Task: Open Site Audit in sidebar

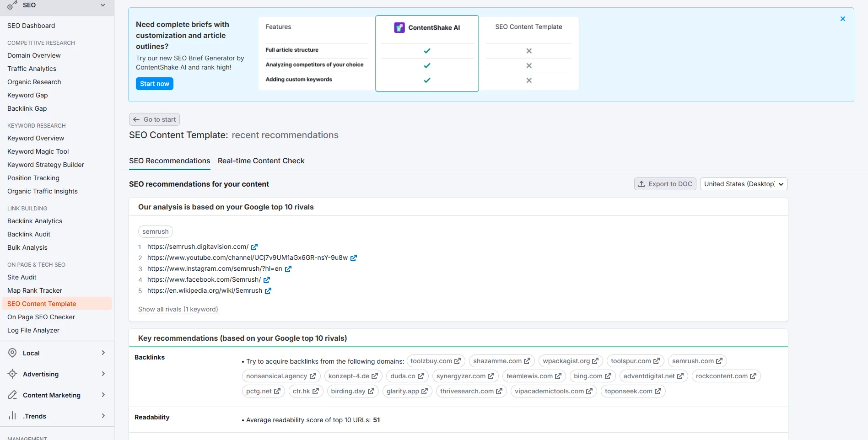Action: (22, 277)
